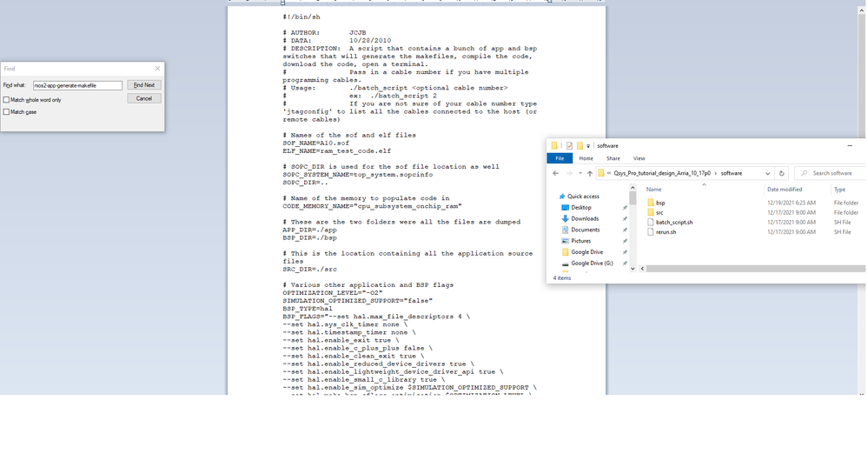Click the Explorer title bar folder icon
The width and height of the screenshot is (868, 467).
point(554,146)
